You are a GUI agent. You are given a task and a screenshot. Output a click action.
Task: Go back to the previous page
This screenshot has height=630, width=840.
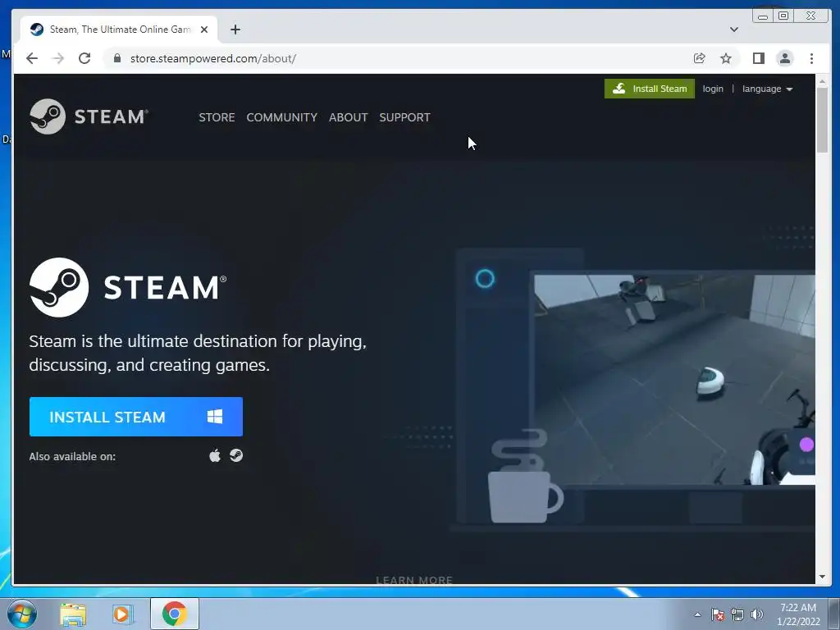(x=32, y=58)
